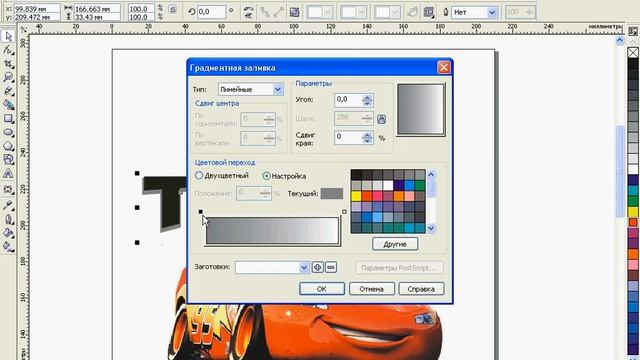Open the Fill bucket tool flyout

coord(8,233)
